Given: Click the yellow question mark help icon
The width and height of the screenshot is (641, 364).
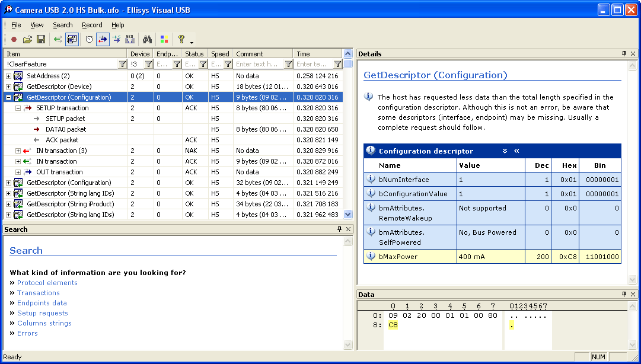Looking at the screenshot, I should 181,40.
